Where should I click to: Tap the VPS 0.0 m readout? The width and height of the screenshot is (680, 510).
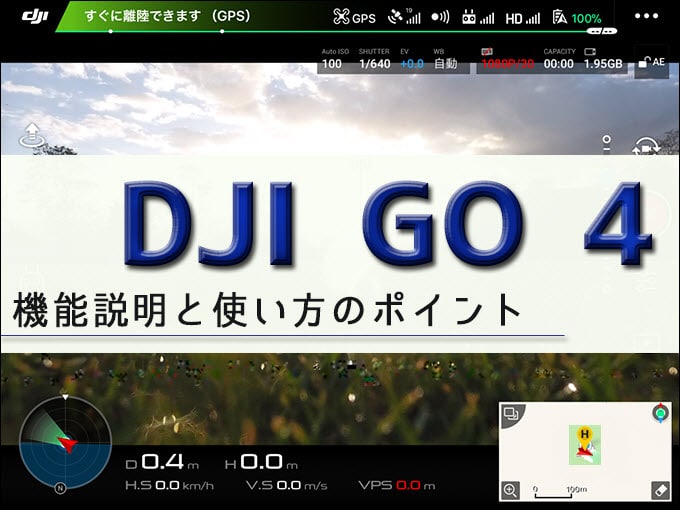[397, 485]
